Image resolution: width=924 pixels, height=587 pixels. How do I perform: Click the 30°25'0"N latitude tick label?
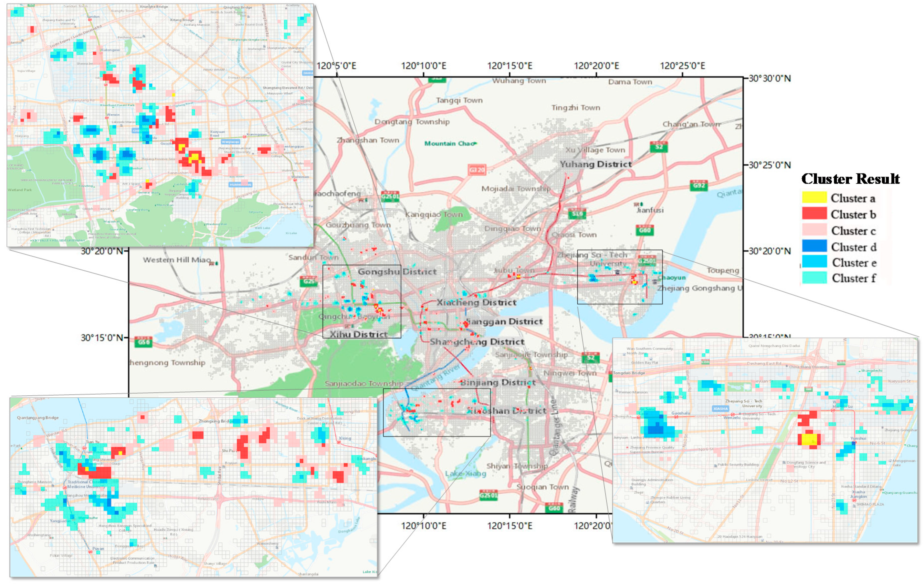pyautogui.click(x=769, y=165)
